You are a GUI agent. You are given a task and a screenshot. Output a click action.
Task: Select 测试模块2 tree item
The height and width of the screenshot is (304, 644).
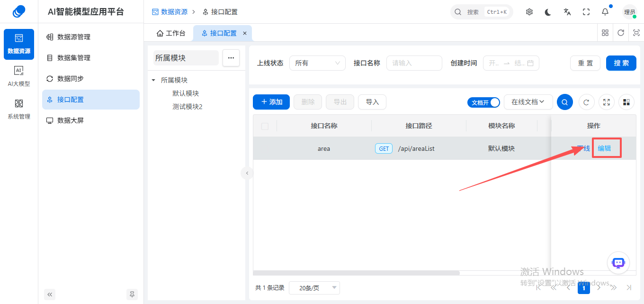point(188,107)
